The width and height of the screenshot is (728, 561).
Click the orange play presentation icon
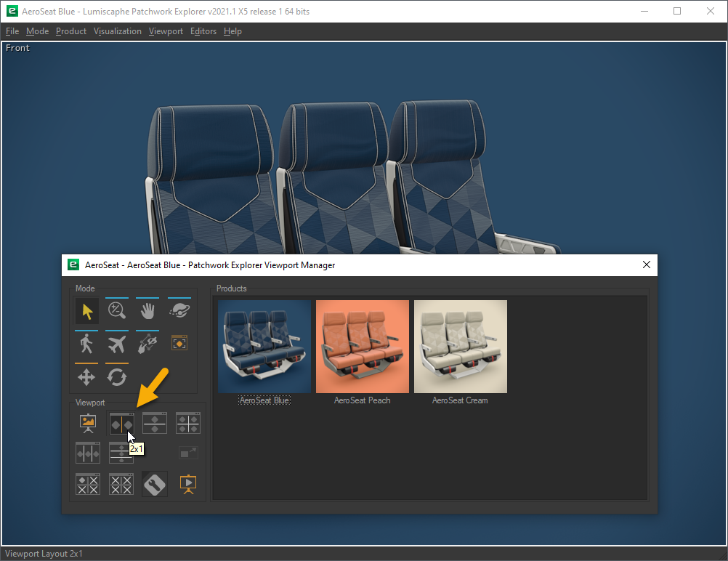pyautogui.click(x=188, y=484)
